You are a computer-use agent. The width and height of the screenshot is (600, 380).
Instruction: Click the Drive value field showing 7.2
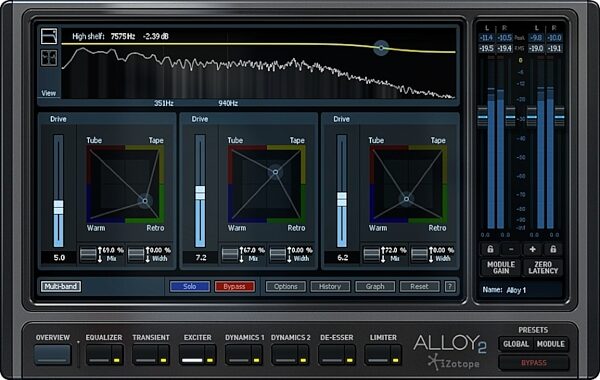pos(201,258)
